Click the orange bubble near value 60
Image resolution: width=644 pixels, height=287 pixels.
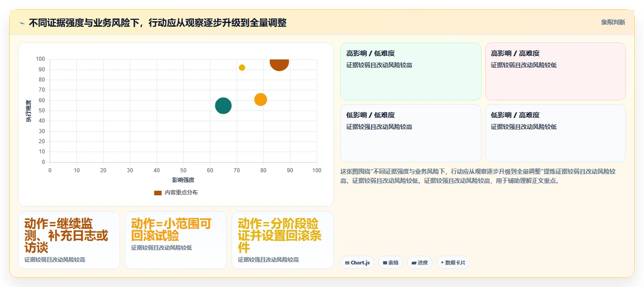pos(261,100)
